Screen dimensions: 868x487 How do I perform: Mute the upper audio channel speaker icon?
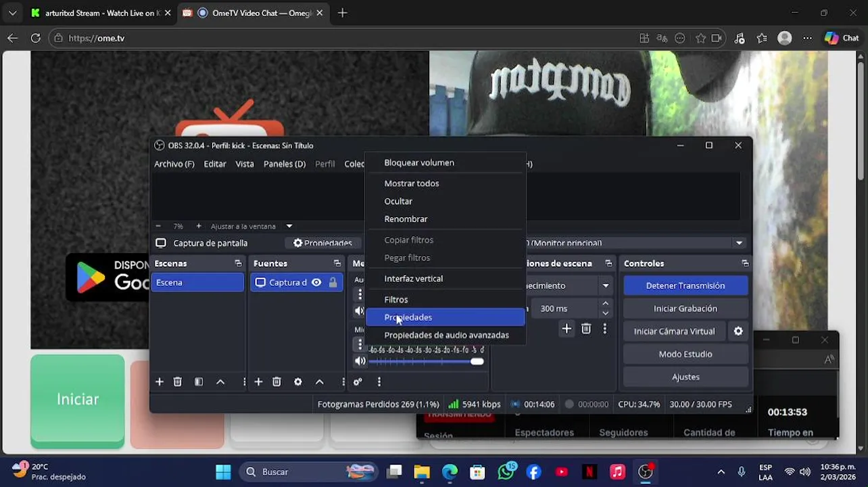point(359,311)
